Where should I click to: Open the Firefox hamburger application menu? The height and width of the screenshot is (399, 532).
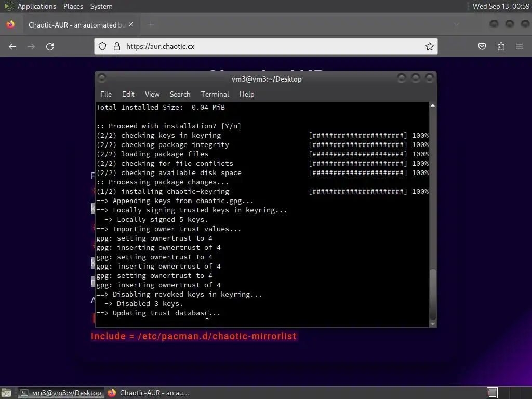click(x=520, y=46)
